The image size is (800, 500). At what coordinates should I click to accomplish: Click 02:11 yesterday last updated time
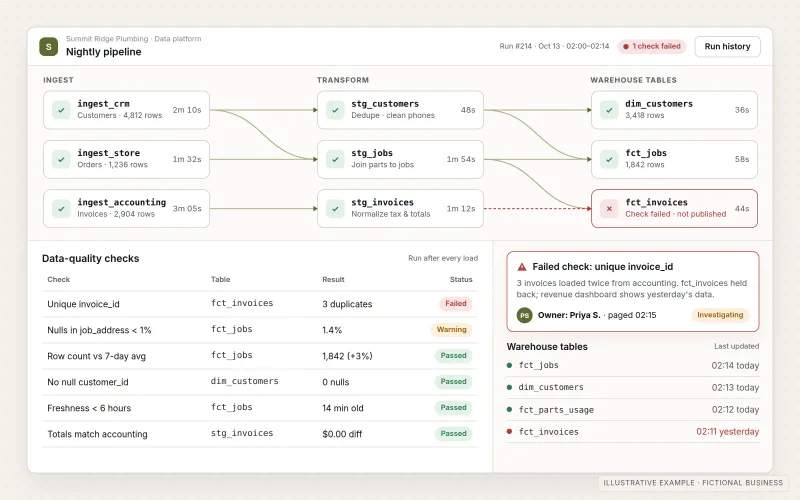tap(728, 432)
